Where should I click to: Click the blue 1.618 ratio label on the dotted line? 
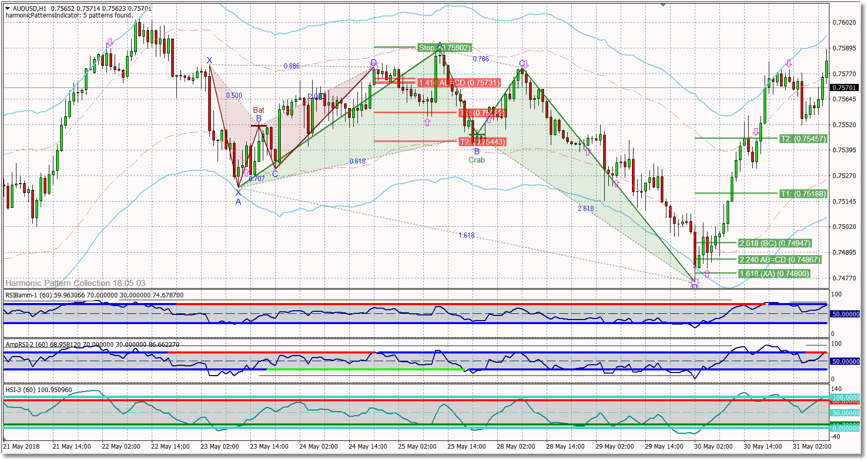(x=466, y=235)
